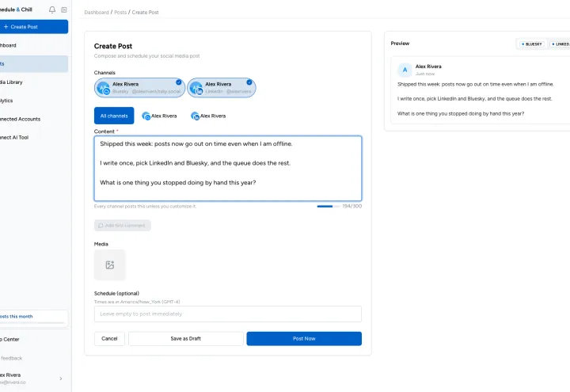Open the Analytics sidebar item
570x392 pixels.
tap(34, 101)
